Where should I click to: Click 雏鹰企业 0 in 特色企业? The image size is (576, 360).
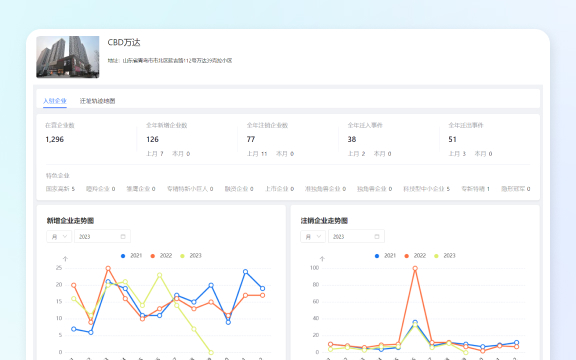[x=141, y=189]
